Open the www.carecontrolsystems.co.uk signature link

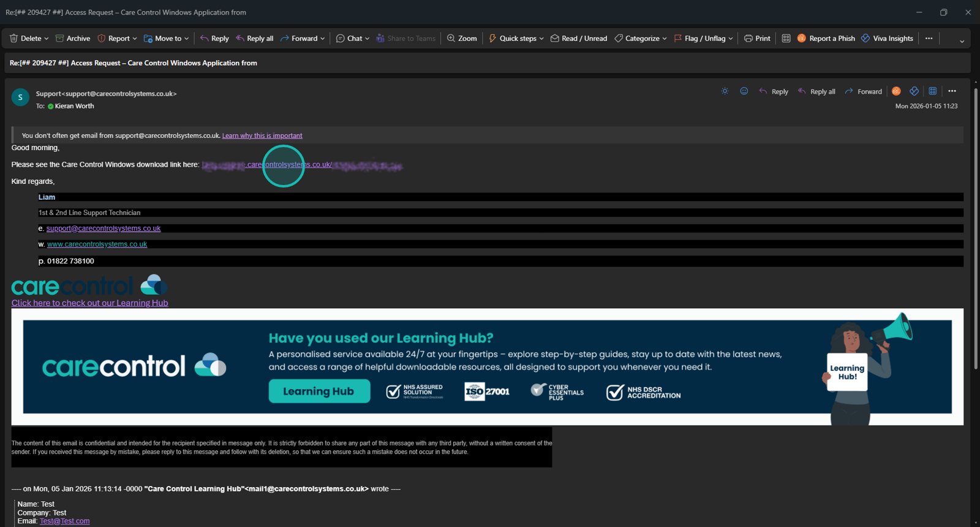[x=97, y=244]
